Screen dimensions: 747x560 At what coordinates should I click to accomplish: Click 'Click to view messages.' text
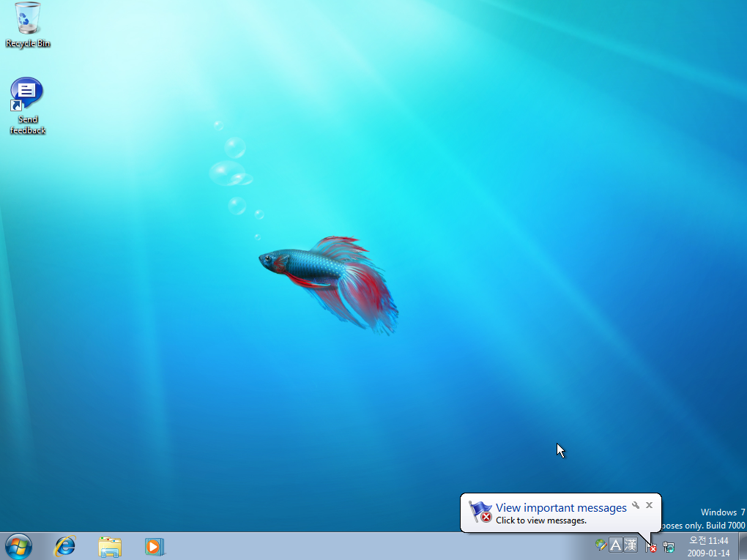click(x=540, y=520)
